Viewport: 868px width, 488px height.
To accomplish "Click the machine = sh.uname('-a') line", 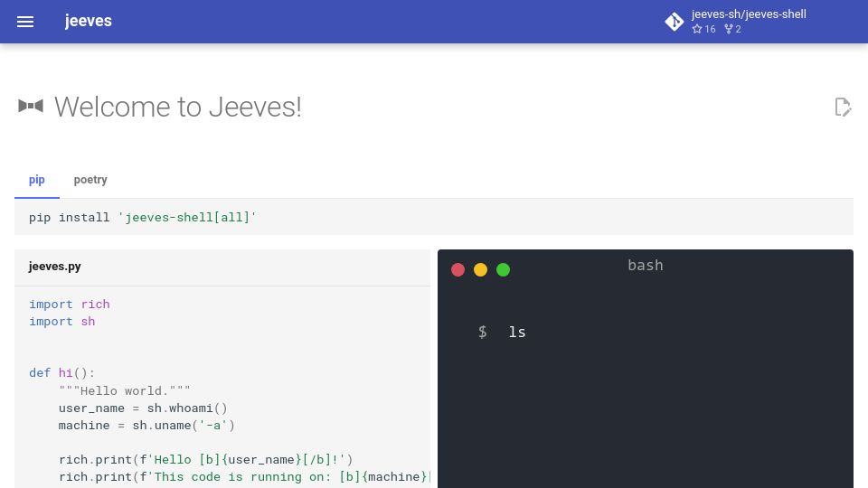I will [x=146, y=425].
